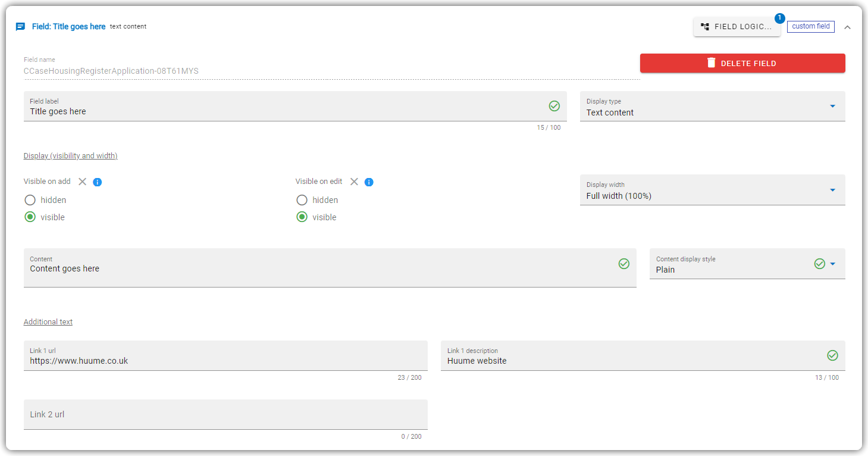Click the Field: Title goes here heading
The width and height of the screenshot is (868, 456).
[x=69, y=27]
